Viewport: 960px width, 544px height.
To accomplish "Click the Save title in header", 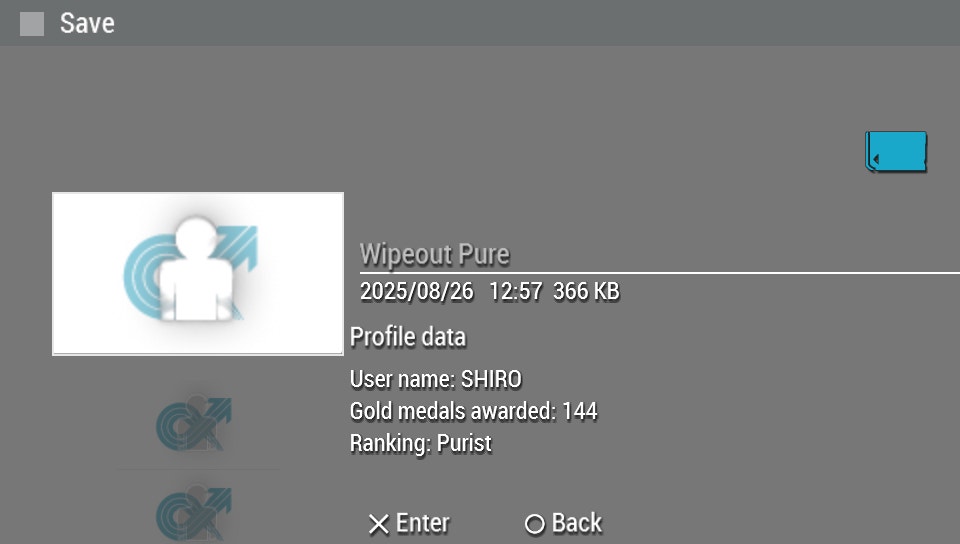I will coord(87,24).
